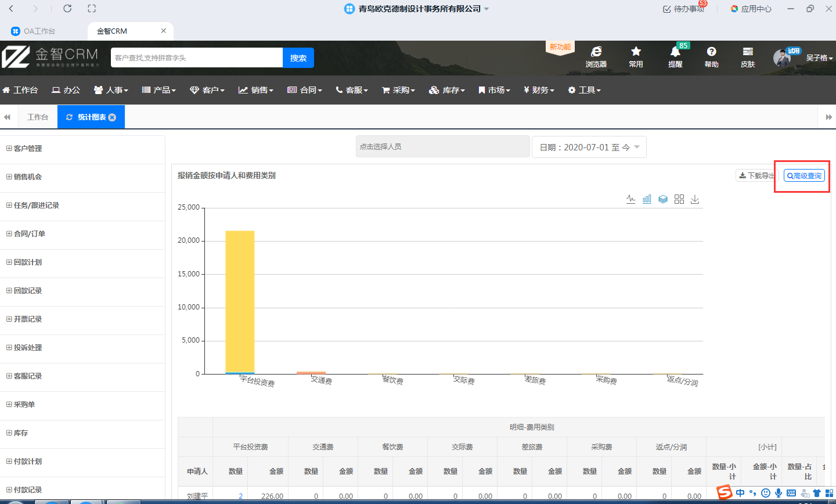Open the 财务 menu
The width and height of the screenshot is (836, 504).
[539, 90]
